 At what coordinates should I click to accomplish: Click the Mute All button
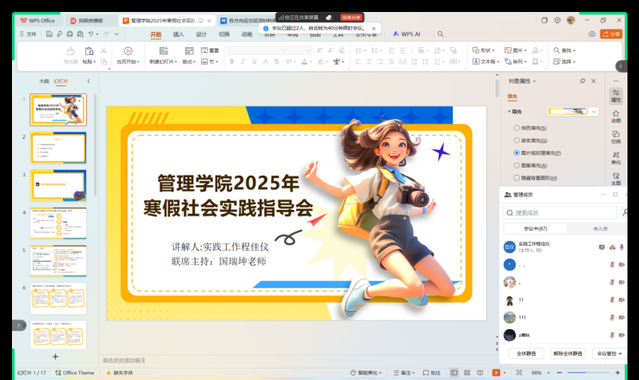pos(526,353)
